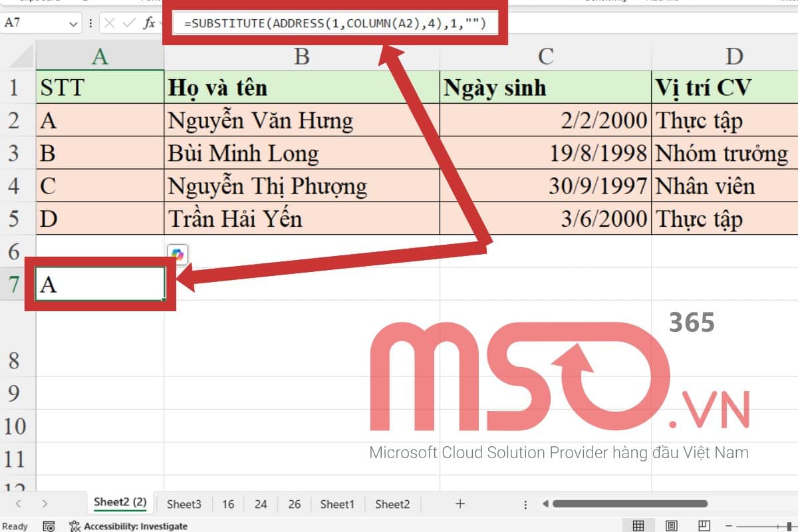Switch to the Sheet1 tab
This screenshot has width=798, height=532.
(337, 504)
